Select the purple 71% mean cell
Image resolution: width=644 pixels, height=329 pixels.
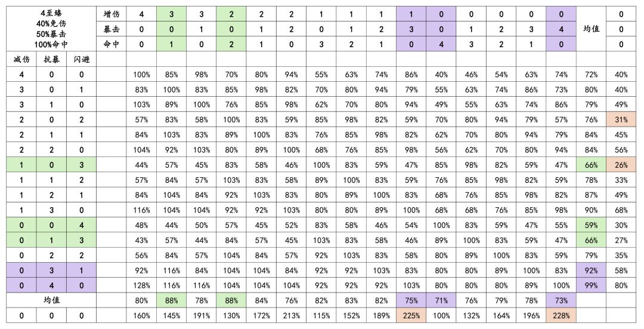441,300
